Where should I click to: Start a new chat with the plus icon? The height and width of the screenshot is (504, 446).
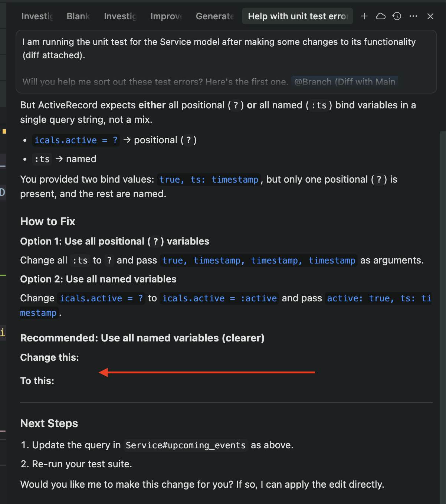click(x=364, y=16)
